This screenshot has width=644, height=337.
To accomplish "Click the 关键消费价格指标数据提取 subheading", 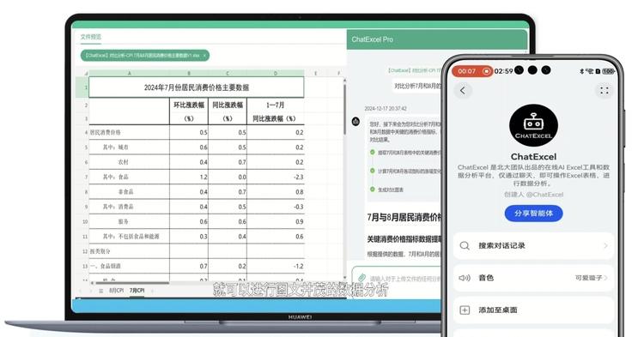I will click(x=404, y=239).
